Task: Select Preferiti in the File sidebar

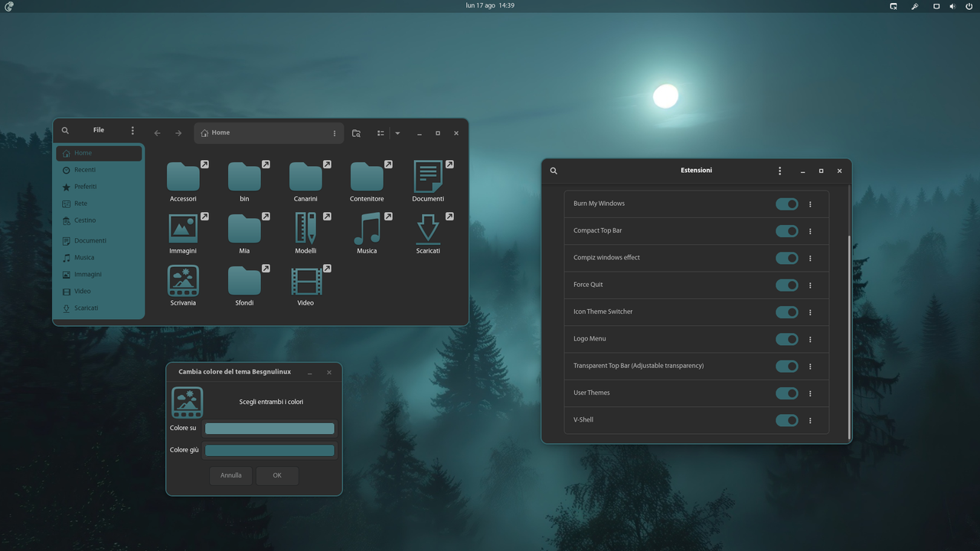Action: point(99,187)
